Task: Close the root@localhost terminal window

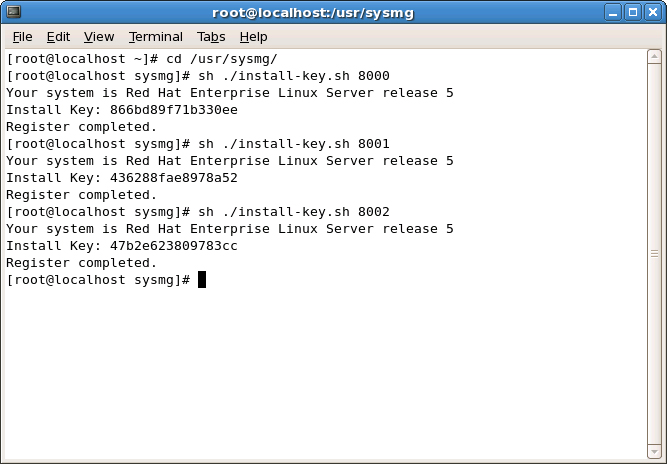Action: tap(653, 12)
